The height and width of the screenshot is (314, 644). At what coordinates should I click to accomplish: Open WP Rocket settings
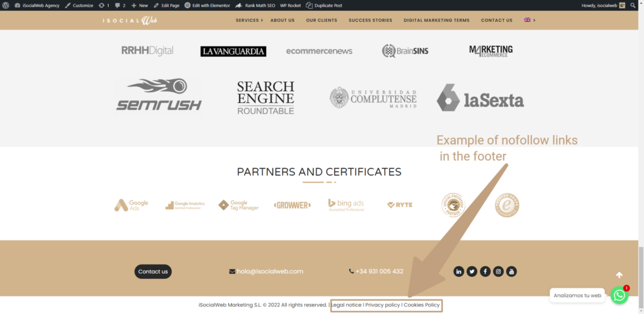[291, 5]
